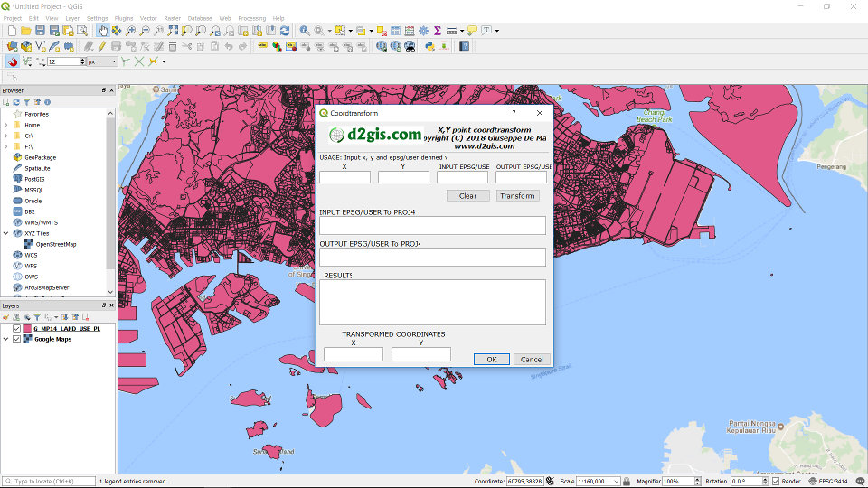Click the Save Project floppy disk icon
The width and height of the screenshot is (868, 488).
(41, 31)
